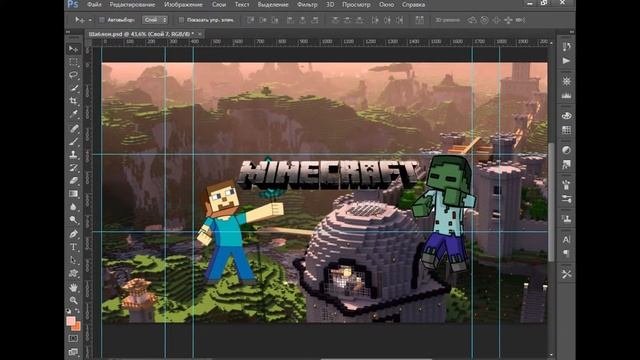The width and height of the screenshot is (640, 360).
Task: Select the Eraser tool
Action: point(73,180)
